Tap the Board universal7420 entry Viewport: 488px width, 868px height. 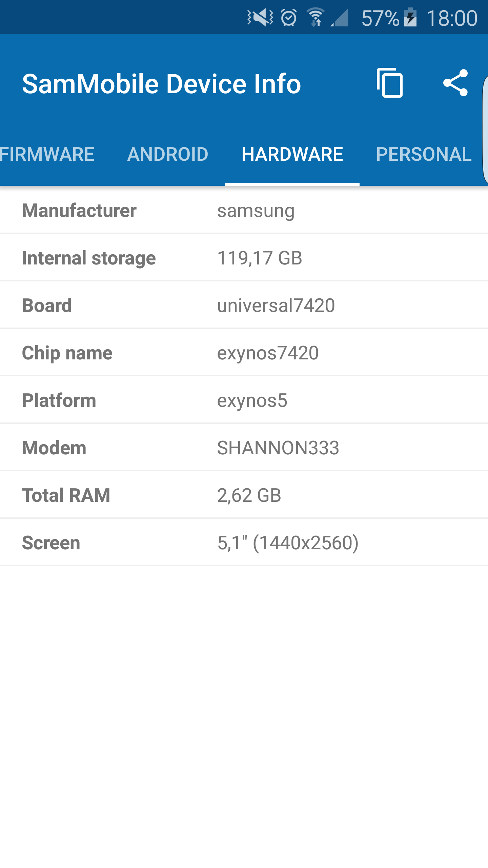(x=244, y=305)
